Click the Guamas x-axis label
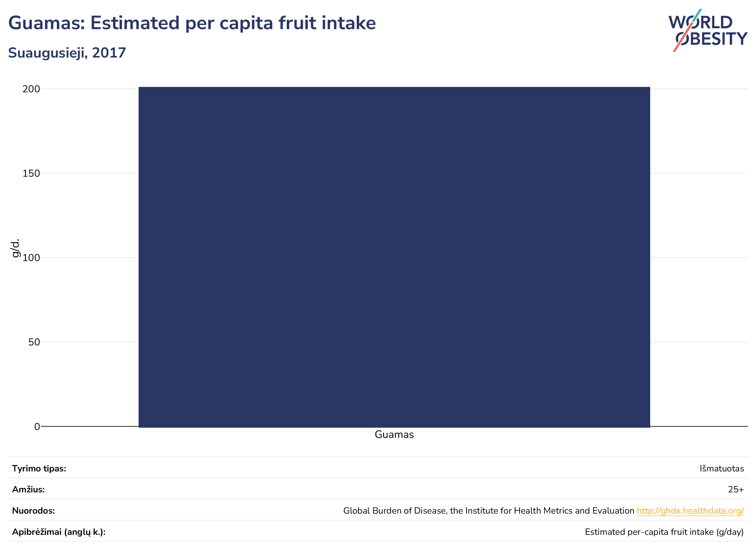 click(x=394, y=434)
